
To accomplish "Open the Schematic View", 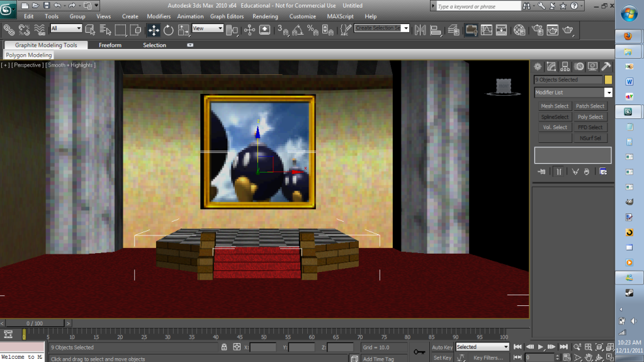I will click(x=502, y=30).
